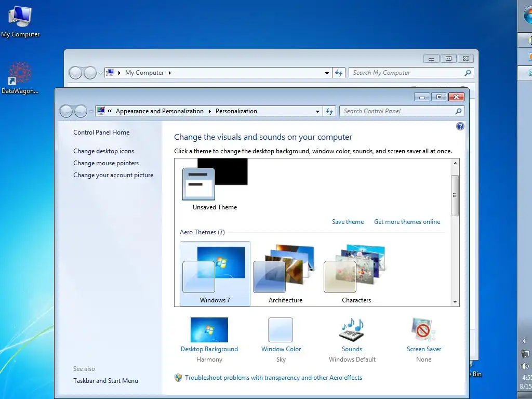Image resolution: width=532 pixels, height=399 pixels.
Task: Click My Computer breadcrumb item
Action: [144, 73]
